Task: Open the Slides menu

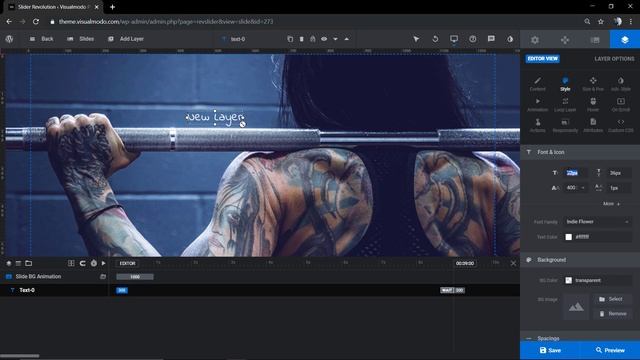Action: [81, 39]
